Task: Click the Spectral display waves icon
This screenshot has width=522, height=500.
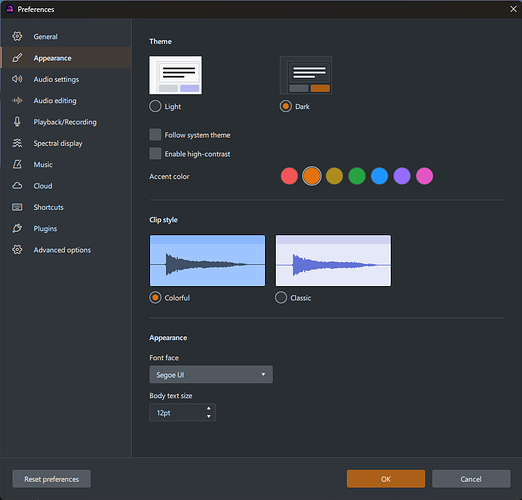Action: coord(17,143)
